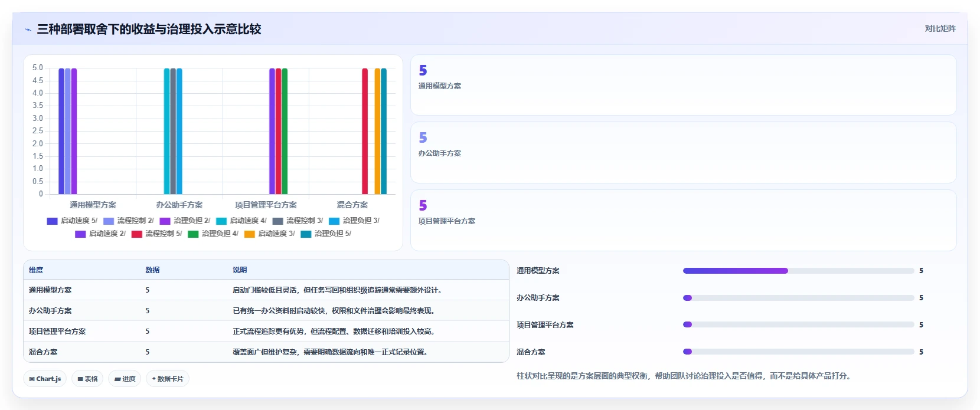Toggle 启动速度 5/ legend entry
The image size is (980, 410).
pos(72,221)
